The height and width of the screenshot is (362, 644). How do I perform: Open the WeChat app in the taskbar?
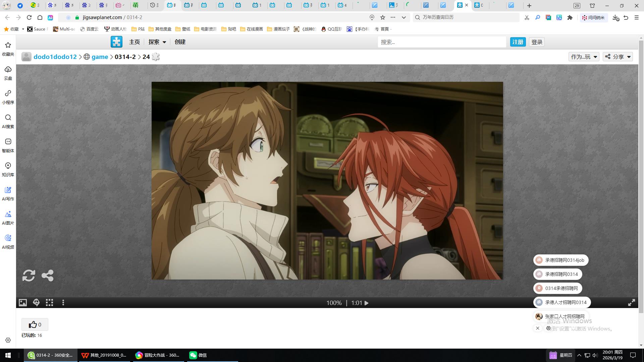(x=198, y=355)
